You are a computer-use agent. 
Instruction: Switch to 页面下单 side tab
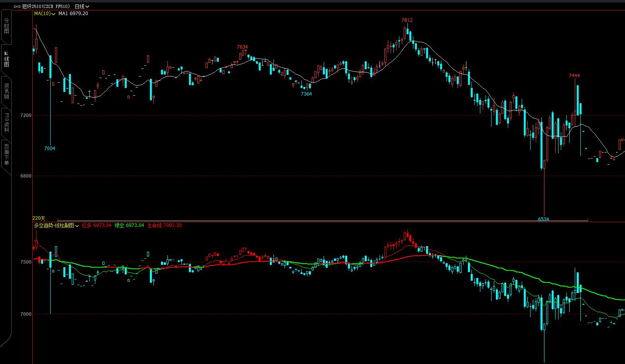[6, 155]
